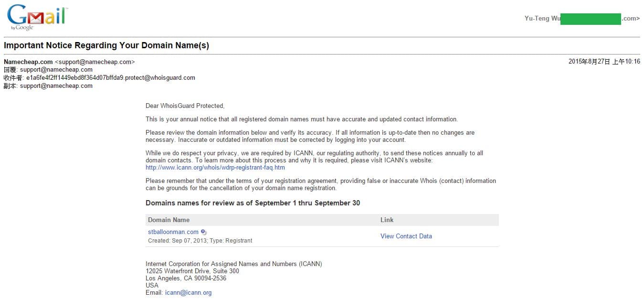The image size is (644, 299).
Task: Select the bold Namecheap.com sender name
Action: click(28, 62)
